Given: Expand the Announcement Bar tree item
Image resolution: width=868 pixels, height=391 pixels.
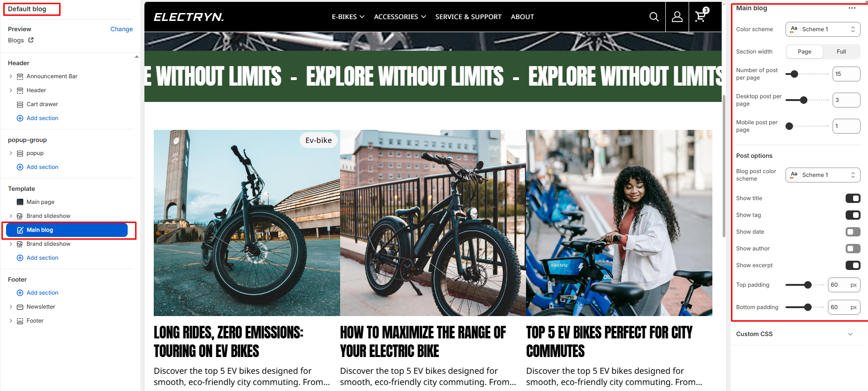Looking at the screenshot, I should pos(11,76).
